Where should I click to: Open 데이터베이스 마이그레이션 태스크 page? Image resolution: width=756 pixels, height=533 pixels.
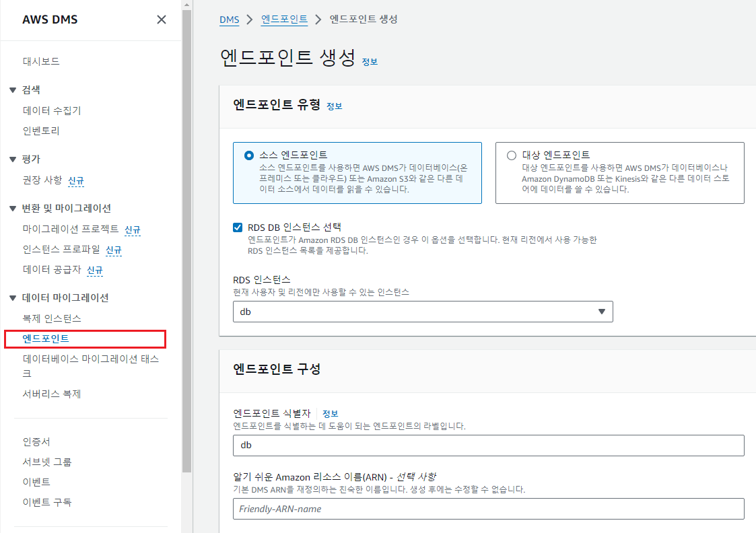91,366
